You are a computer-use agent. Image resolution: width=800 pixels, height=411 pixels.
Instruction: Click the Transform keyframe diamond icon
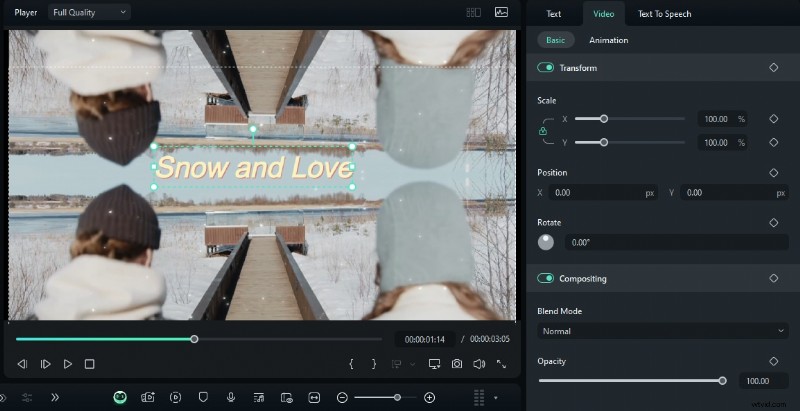tap(773, 68)
